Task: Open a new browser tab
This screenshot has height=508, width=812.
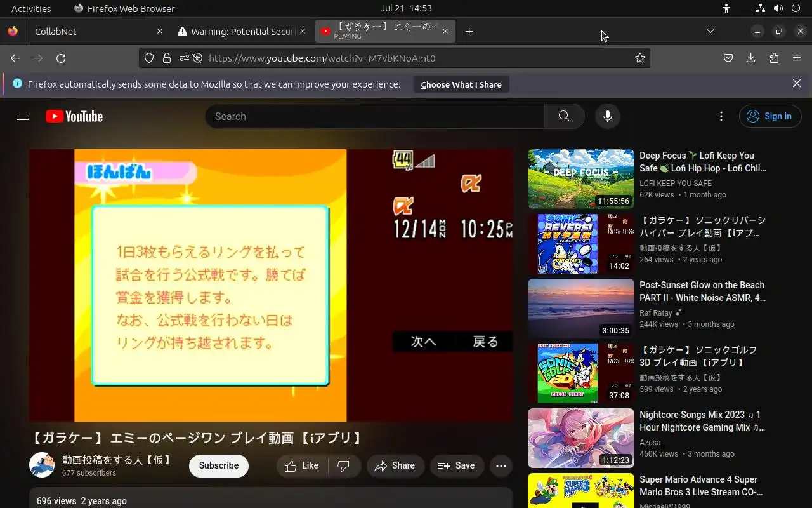Action: pos(469,31)
